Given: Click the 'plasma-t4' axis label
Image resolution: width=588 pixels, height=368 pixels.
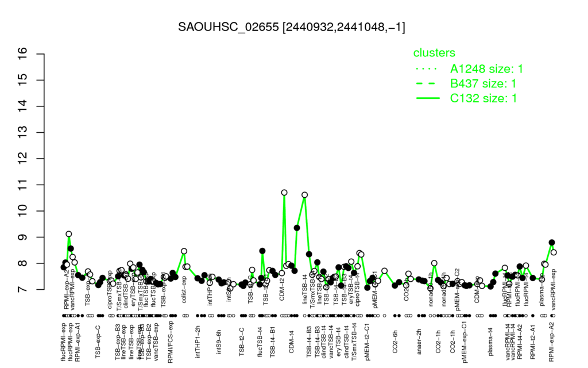Looking at the screenshot, I should pyautogui.click(x=491, y=342).
